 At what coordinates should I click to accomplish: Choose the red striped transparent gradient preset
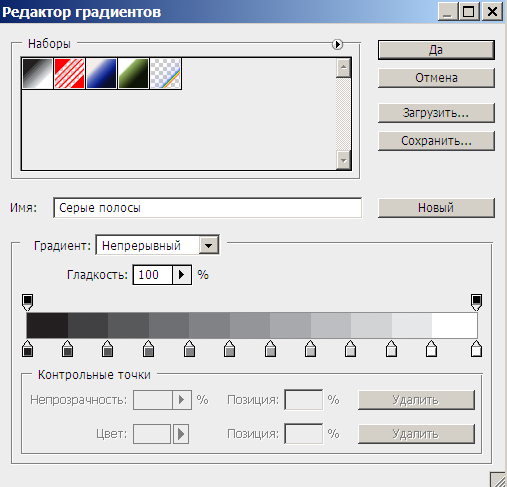69,73
